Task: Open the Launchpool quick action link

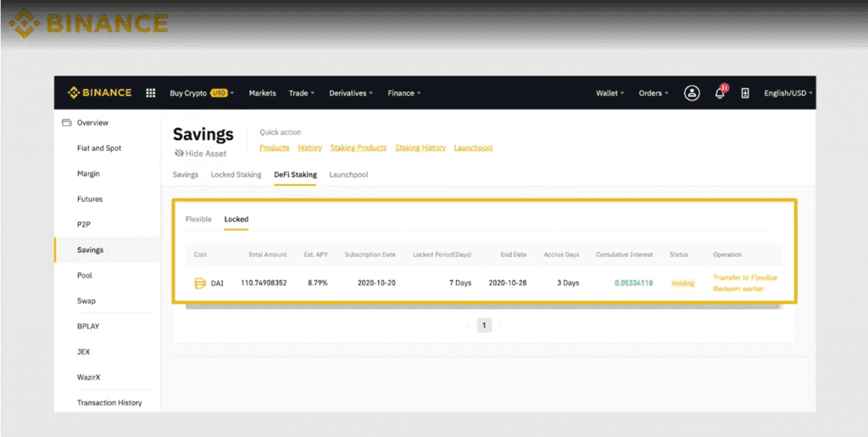Action: (473, 148)
